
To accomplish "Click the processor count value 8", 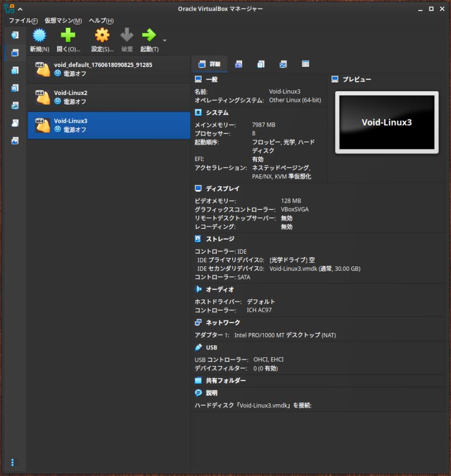I will pyautogui.click(x=254, y=134).
